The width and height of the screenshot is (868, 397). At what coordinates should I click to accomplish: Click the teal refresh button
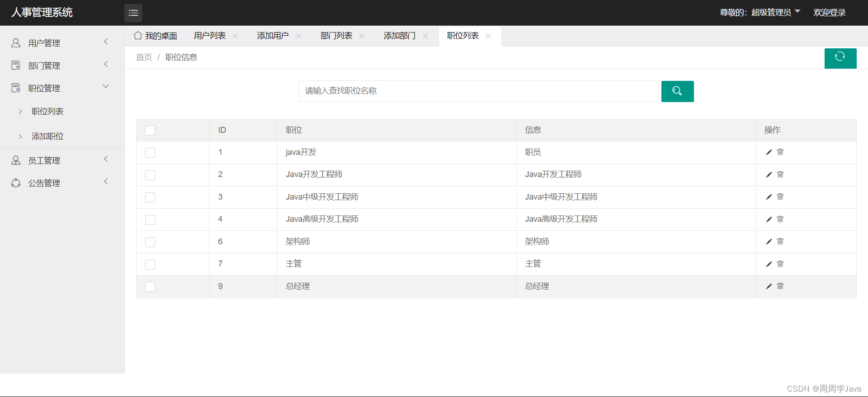840,58
